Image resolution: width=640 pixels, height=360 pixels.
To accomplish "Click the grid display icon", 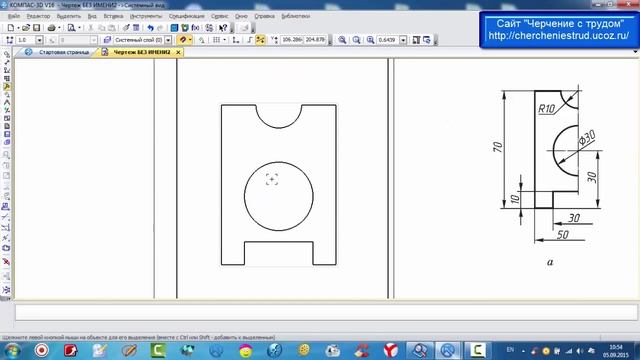I will point(216,40).
